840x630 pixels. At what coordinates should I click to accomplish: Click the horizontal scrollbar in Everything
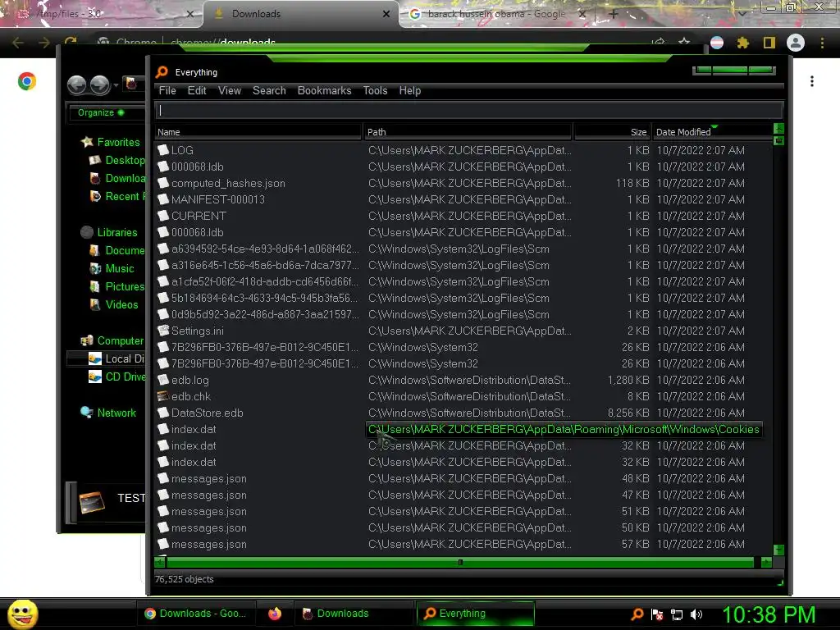tap(460, 562)
